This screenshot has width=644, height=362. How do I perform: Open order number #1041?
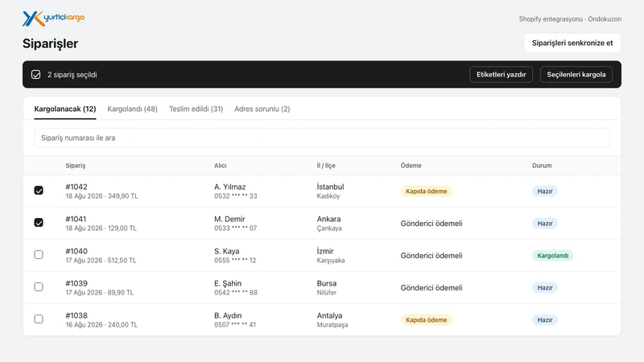76,219
